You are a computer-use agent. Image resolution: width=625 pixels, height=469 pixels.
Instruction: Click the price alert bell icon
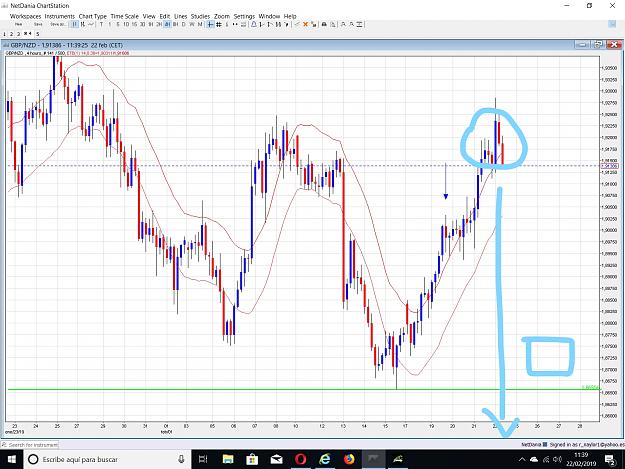254,24
